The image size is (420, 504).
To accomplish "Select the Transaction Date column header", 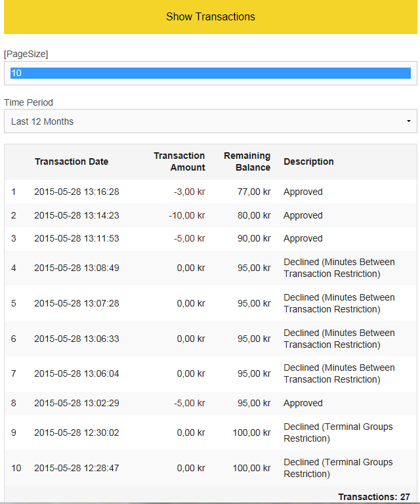I will click(x=72, y=161).
